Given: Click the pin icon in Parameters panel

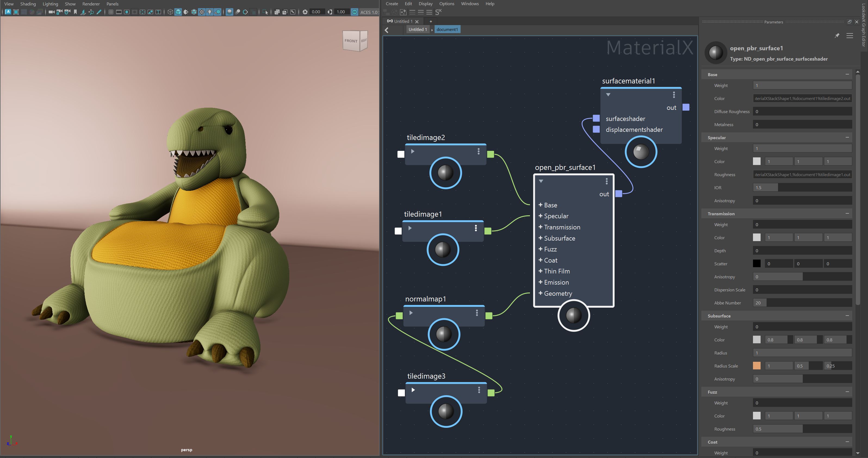Looking at the screenshot, I should pos(837,36).
